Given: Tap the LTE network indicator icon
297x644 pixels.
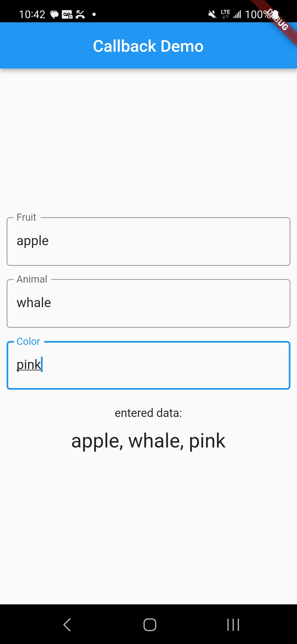Looking at the screenshot, I should [225, 14].
